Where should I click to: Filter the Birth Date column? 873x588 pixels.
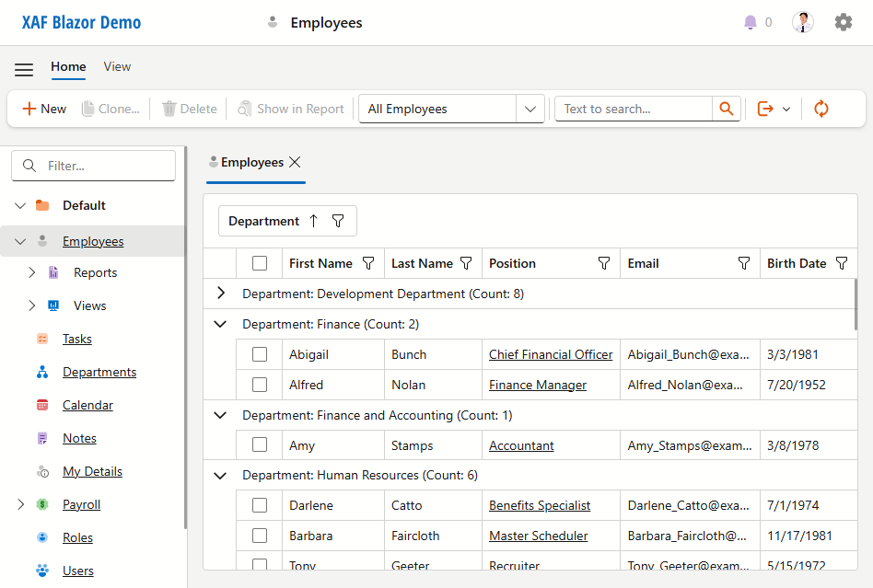click(x=842, y=263)
